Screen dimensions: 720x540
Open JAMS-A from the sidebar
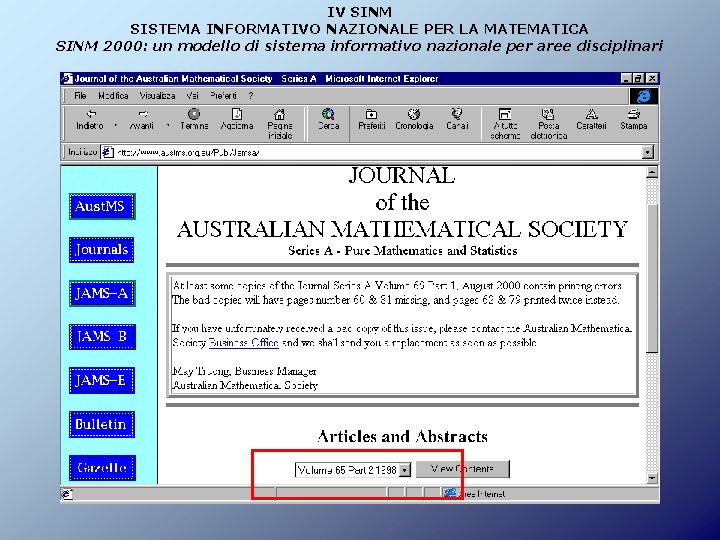[102, 293]
